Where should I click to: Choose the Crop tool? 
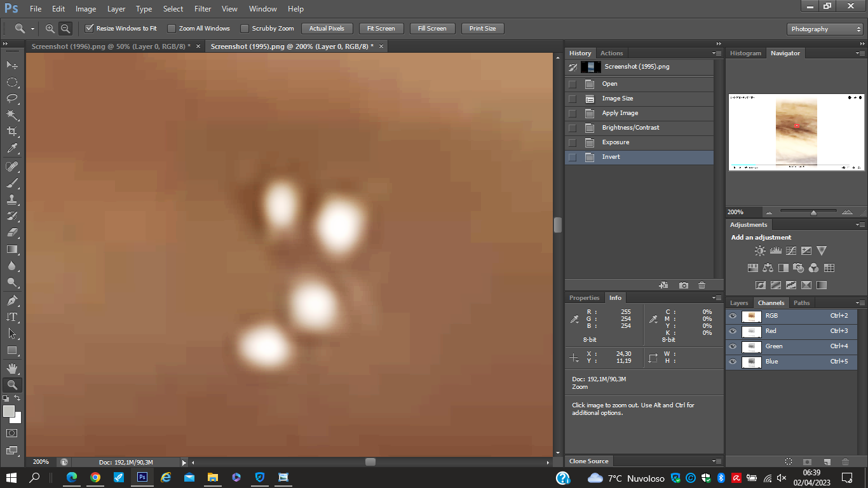click(x=12, y=132)
